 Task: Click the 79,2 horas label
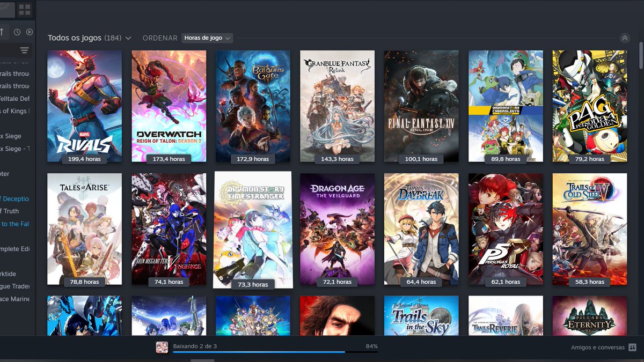tap(590, 159)
